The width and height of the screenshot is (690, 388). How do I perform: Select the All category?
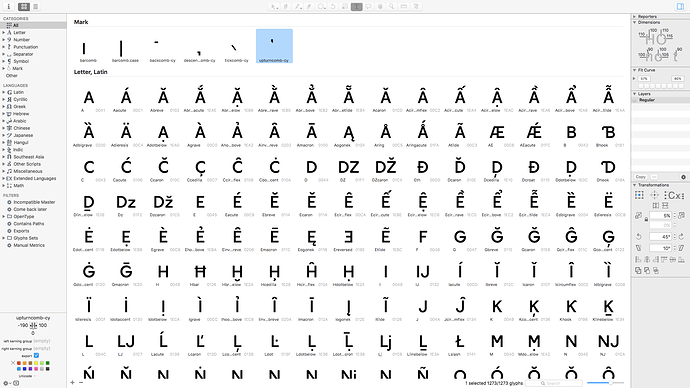click(x=33, y=26)
